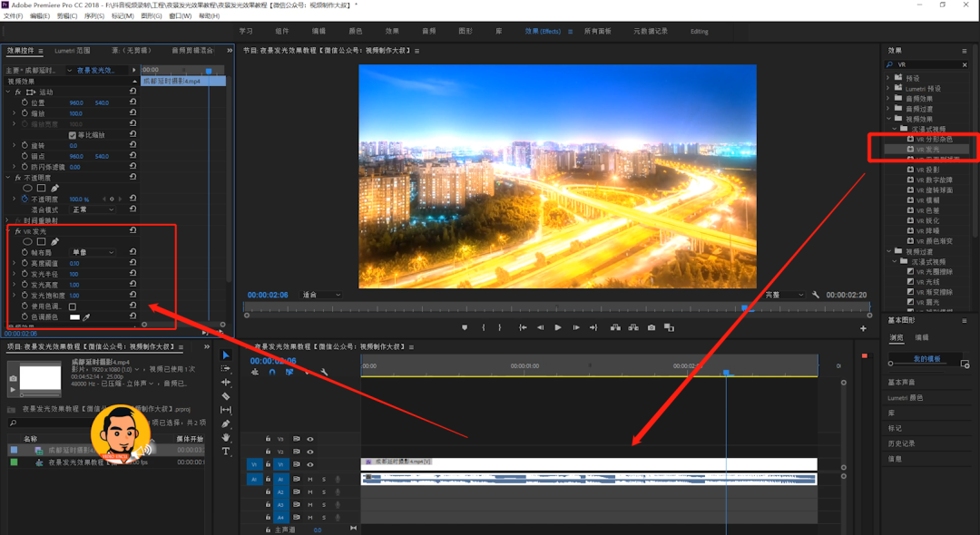Open 文件(F) menu
The image size is (980, 535).
coord(13,15)
